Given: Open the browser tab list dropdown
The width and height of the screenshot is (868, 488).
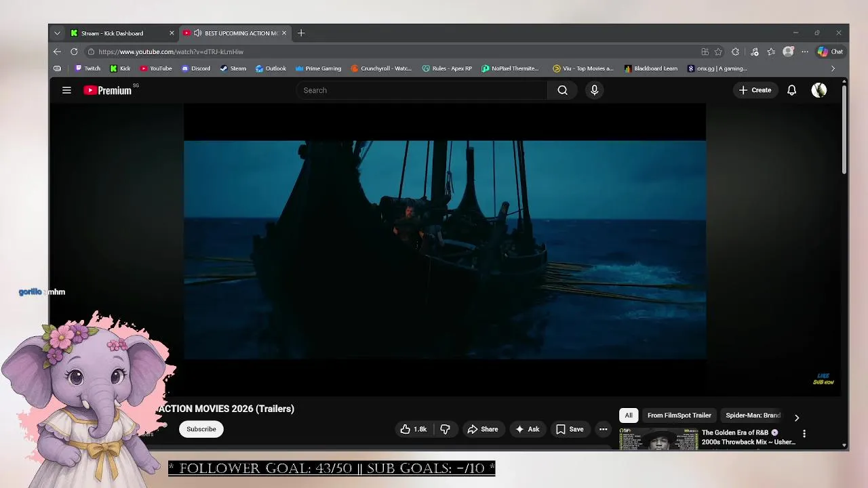Looking at the screenshot, I should 57,33.
